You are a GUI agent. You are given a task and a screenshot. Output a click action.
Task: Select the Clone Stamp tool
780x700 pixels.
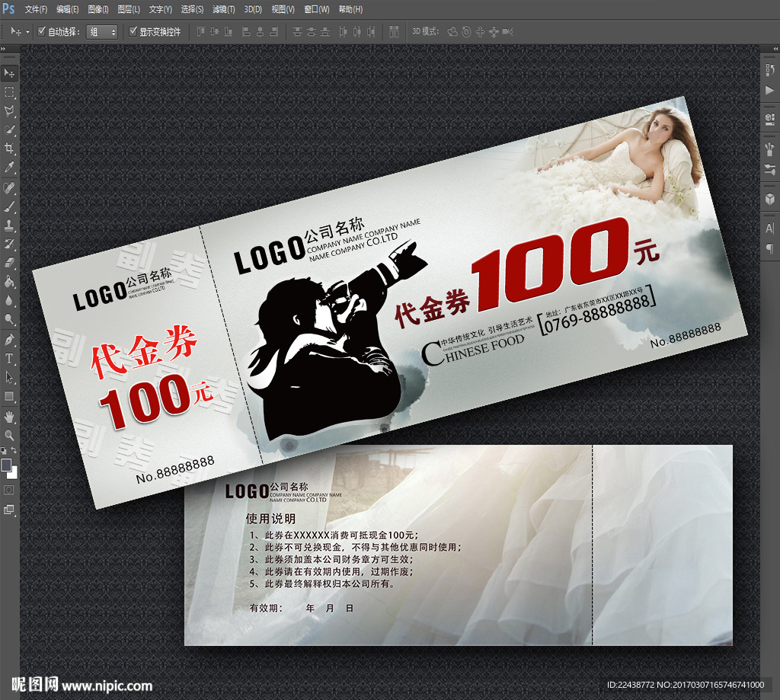point(9,226)
